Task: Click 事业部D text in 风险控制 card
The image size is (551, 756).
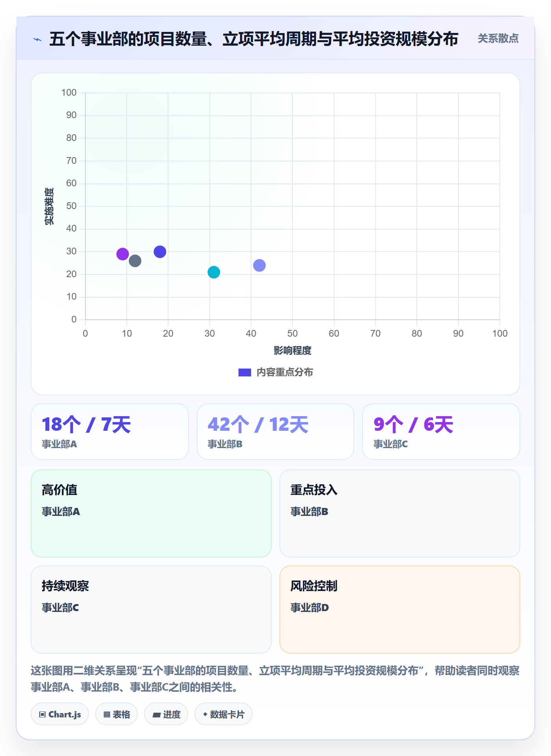Action: 309,608
